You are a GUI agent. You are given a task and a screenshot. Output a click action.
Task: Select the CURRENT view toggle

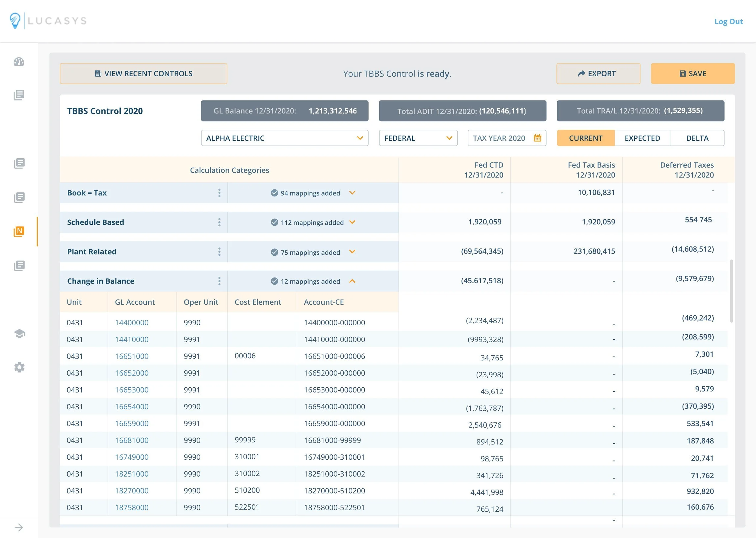pyautogui.click(x=585, y=138)
